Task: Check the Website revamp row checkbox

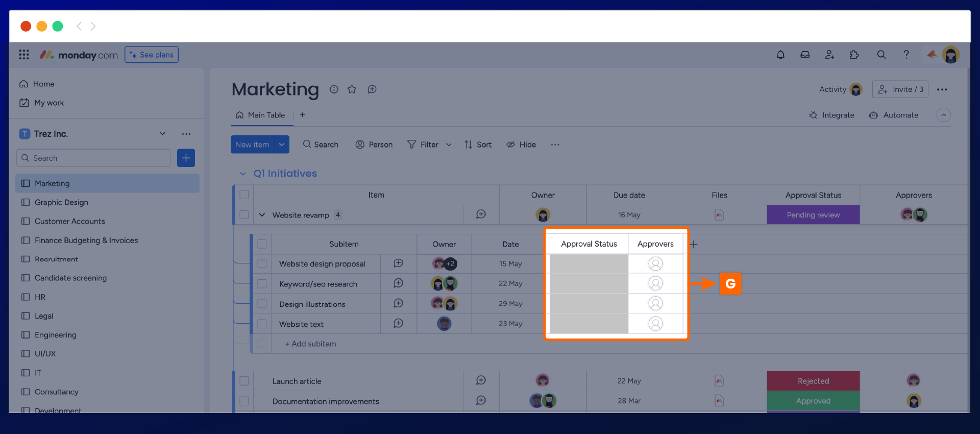Action: pos(244,215)
